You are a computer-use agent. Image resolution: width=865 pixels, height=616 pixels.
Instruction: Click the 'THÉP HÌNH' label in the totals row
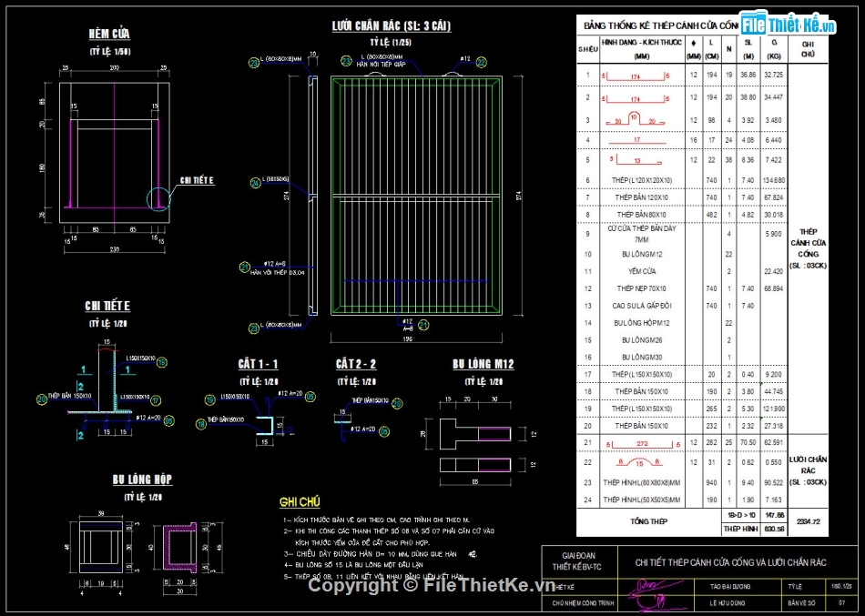740,529
